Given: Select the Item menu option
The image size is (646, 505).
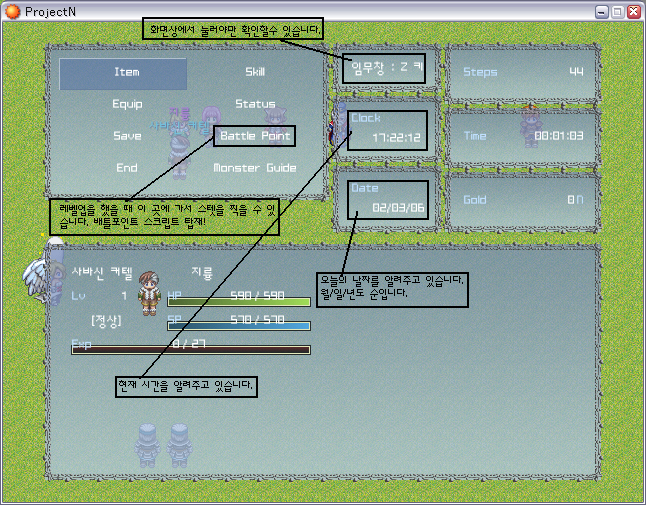Looking at the screenshot, I should (x=124, y=73).
